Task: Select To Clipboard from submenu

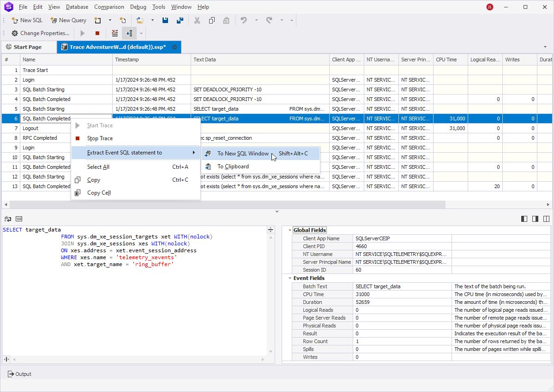Action: click(233, 166)
